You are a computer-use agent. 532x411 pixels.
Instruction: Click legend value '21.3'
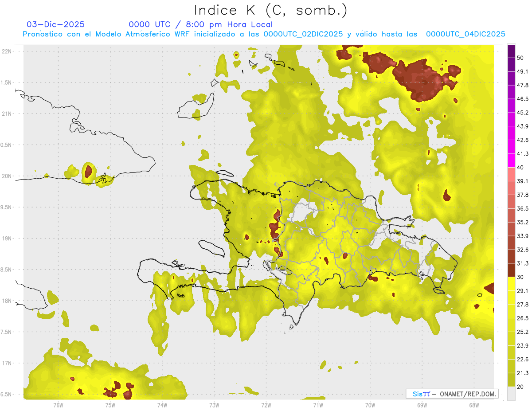coord(522,373)
